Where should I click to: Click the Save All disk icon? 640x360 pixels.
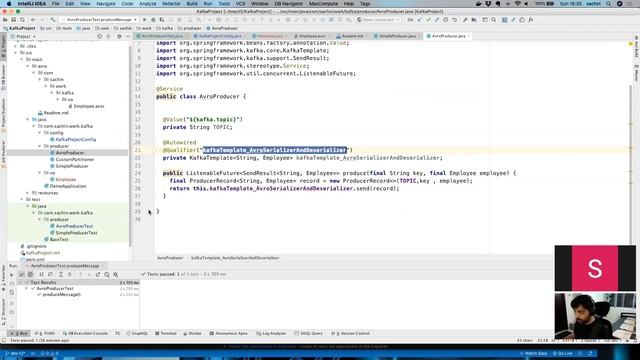tap(13, 20)
